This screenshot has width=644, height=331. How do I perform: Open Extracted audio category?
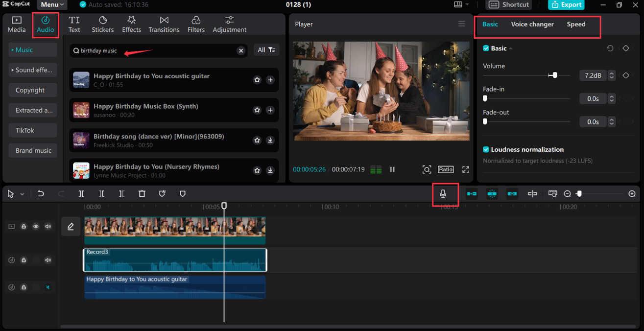tap(33, 110)
